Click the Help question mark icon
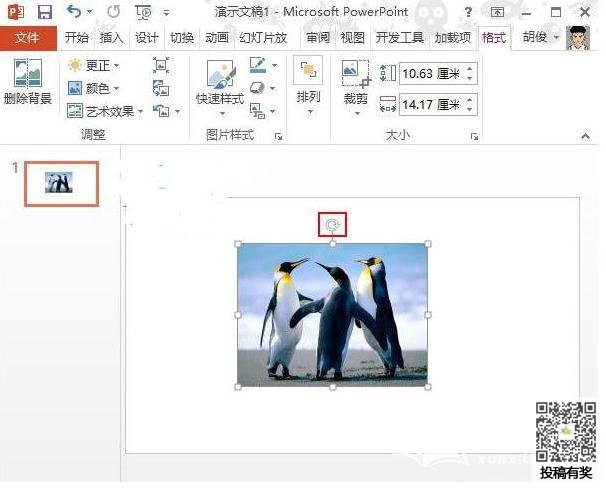 [469, 13]
